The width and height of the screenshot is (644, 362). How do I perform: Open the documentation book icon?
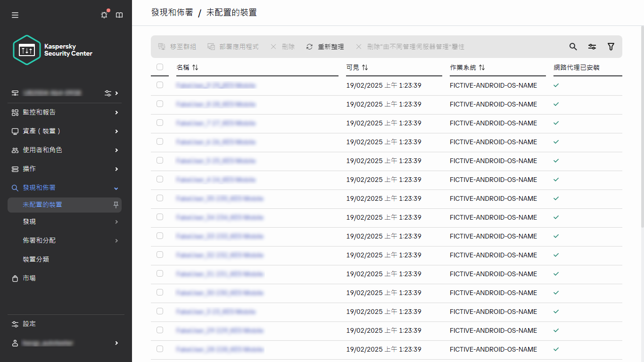[119, 15]
